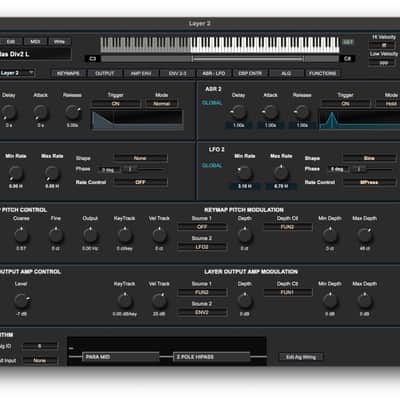Image resolution: width=400 pixels, height=400 pixels.
Task: Select the ALG tab
Action: coord(286,73)
